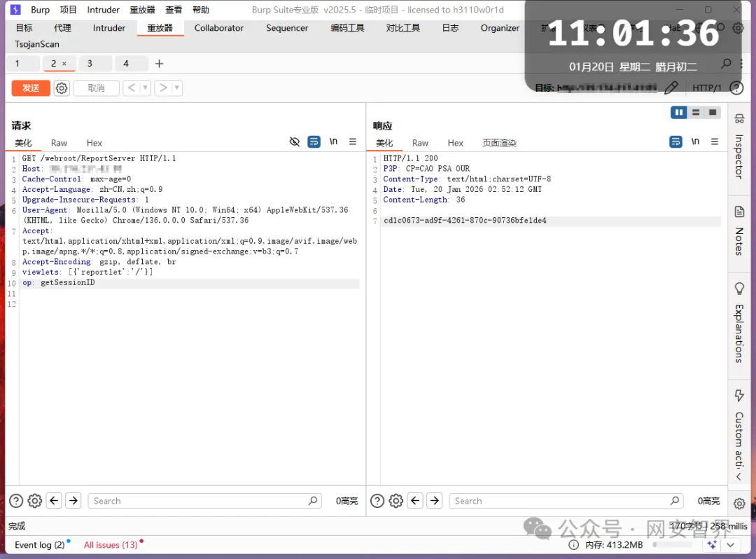Image resolution: width=756 pixels, height=559 pixels.
Task: Open the Explanations side panel
Action: (739, 322)
